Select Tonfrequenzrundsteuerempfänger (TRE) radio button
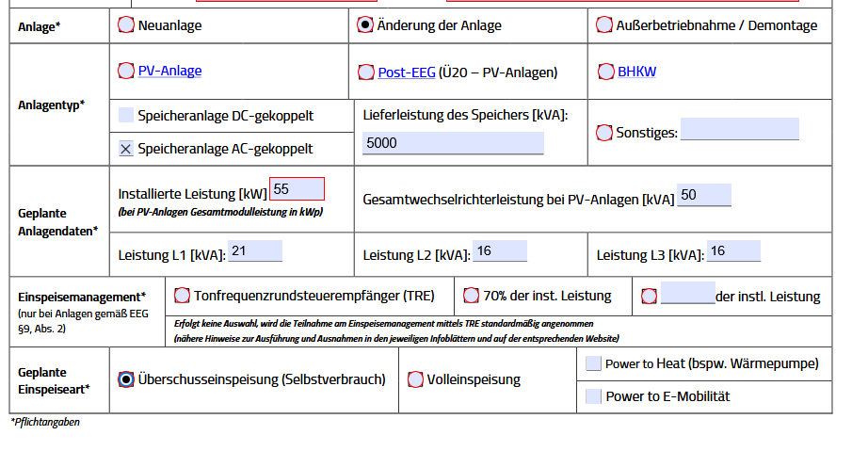Viewport: 868px width, 451px height. pos(183,296)
